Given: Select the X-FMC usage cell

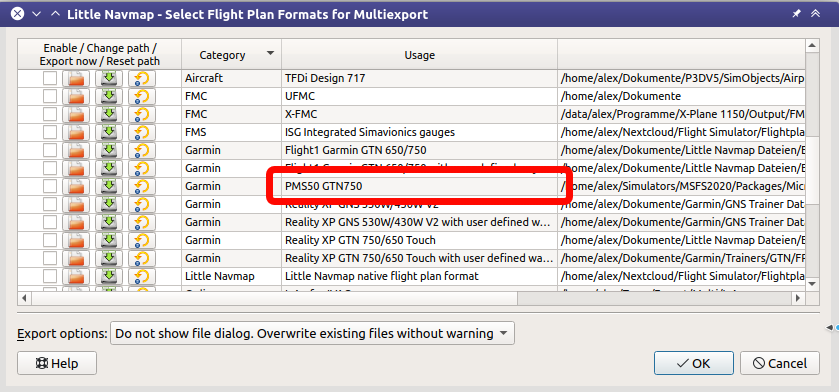Looking at the screenshot, I should tap(420, 114).
